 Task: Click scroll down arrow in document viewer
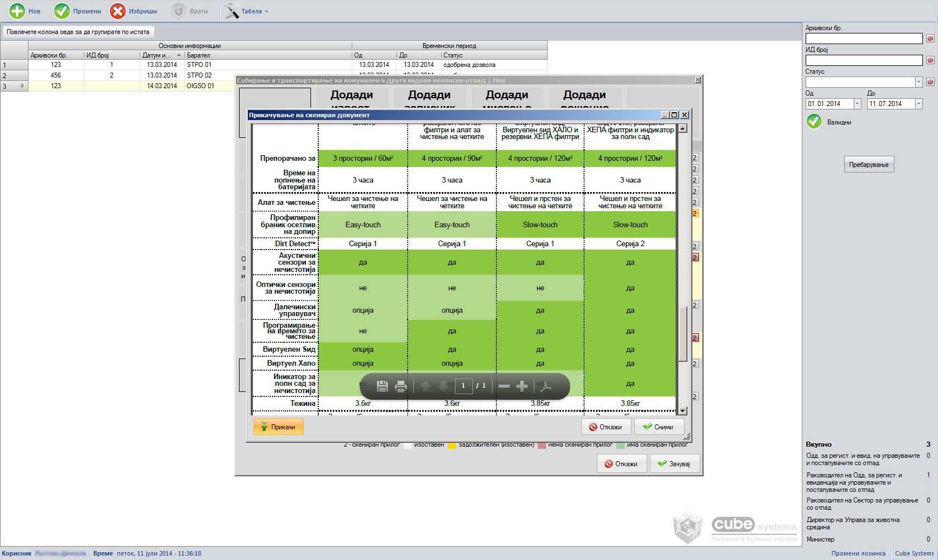tap(682, 410)
